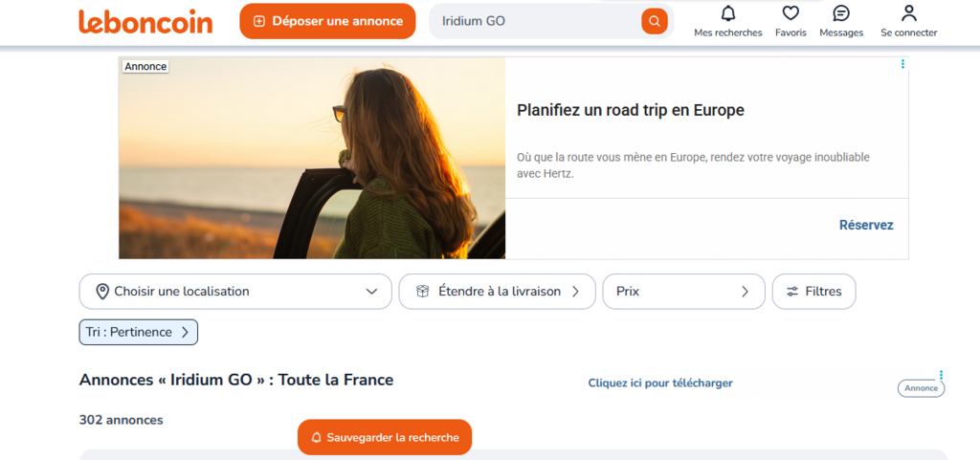Click the Cliquez ici pour télécharger link
980x460 pixels.
point(660,383)
